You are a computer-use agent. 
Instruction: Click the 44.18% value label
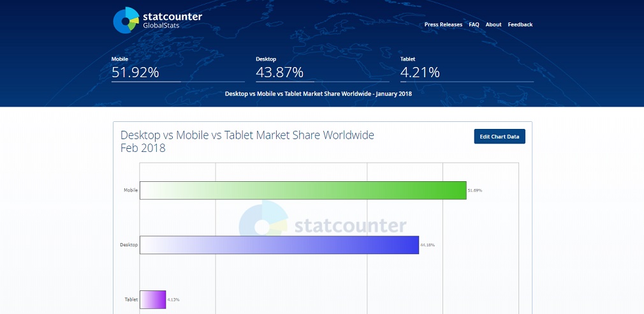coord(427,245)
